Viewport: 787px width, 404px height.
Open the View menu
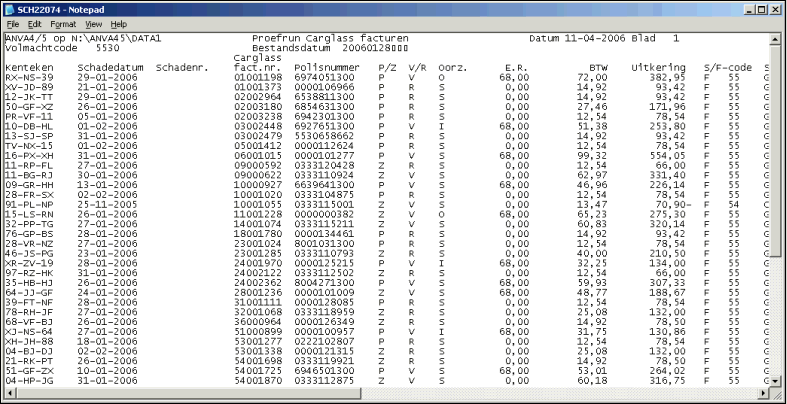point(92,23)
